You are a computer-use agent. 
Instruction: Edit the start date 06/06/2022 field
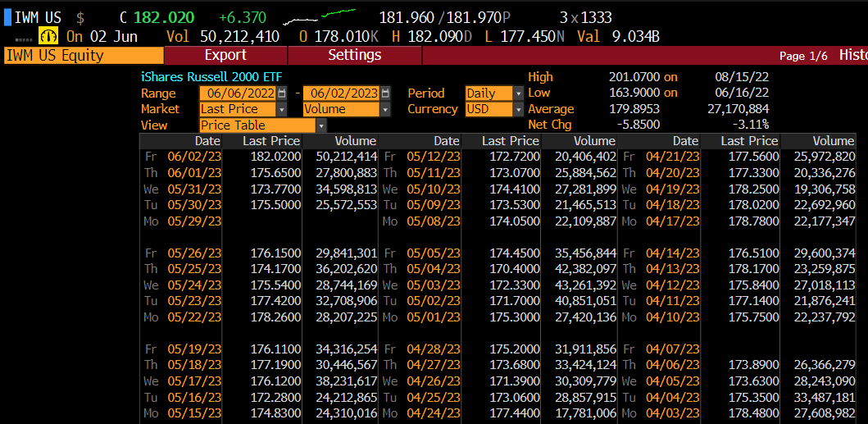pyautogui.click(x=239, y=93)
